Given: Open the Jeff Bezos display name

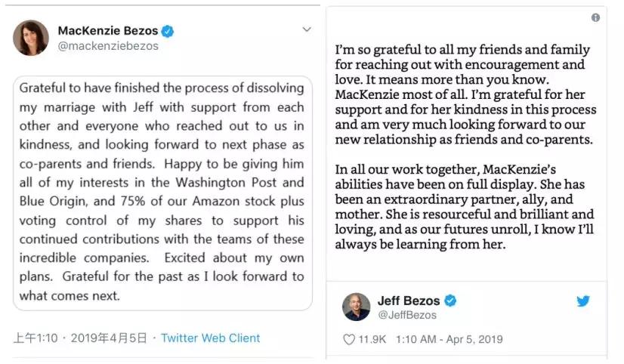Looking at the screenshot, I should coord(409,301).
